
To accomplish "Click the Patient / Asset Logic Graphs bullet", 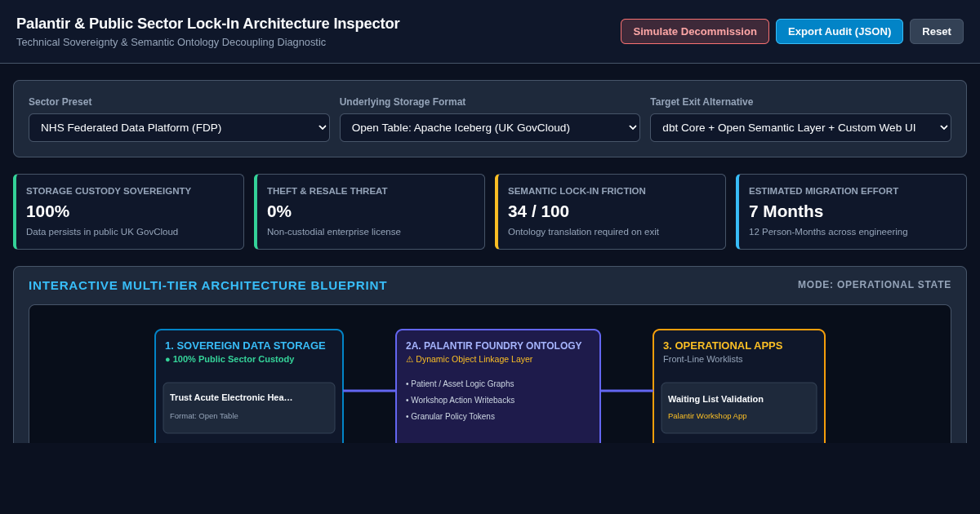I will (460, 383).
